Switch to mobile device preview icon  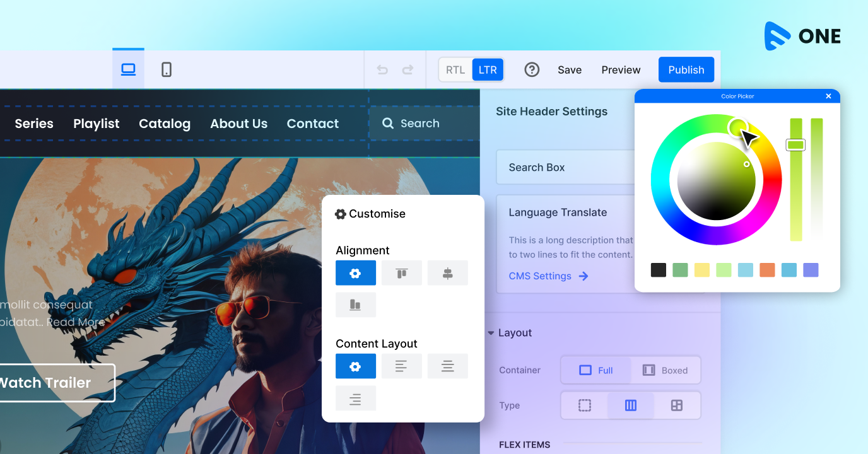(167, 69)
